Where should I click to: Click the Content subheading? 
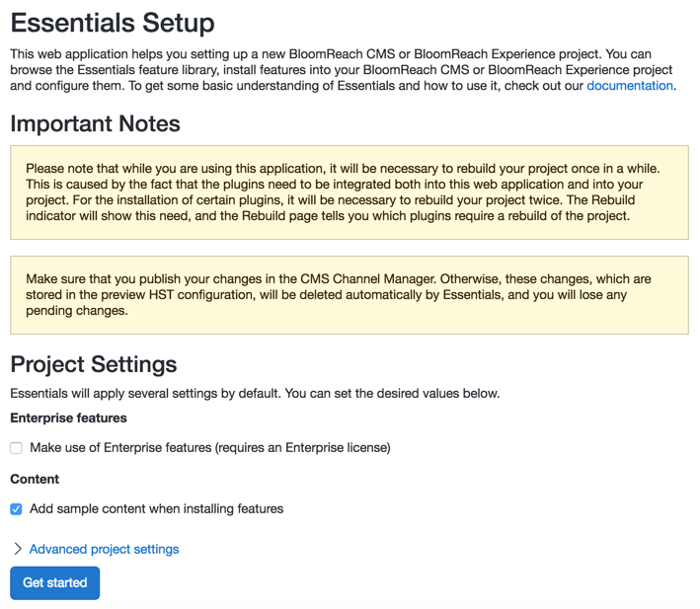tap(35, 479)
